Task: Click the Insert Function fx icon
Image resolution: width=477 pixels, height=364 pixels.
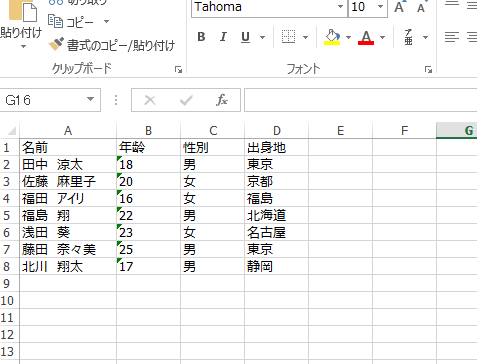Action: pos(222,100)
